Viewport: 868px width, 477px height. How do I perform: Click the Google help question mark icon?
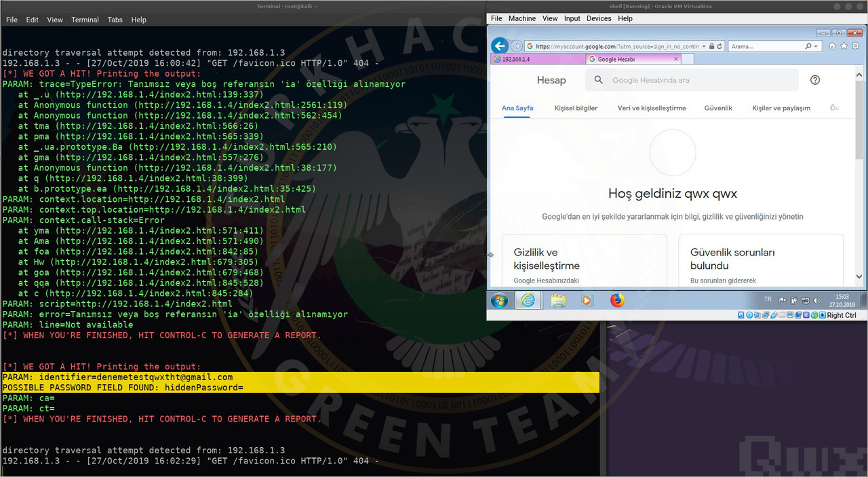tap(815, 80)
